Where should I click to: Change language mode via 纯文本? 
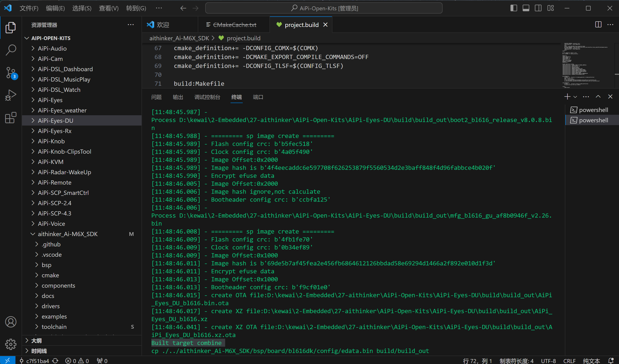591,360
